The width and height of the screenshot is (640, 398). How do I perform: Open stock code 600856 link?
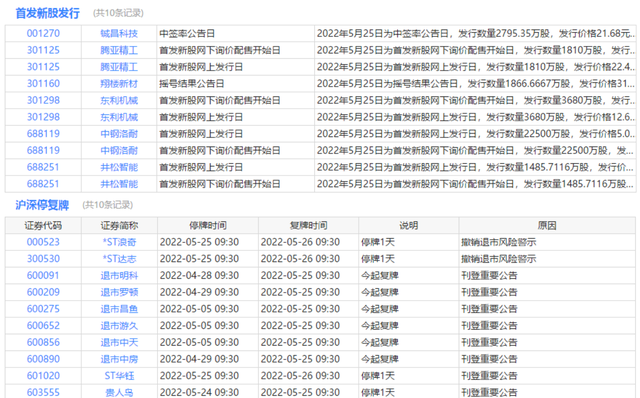click(x=43, y=342)
